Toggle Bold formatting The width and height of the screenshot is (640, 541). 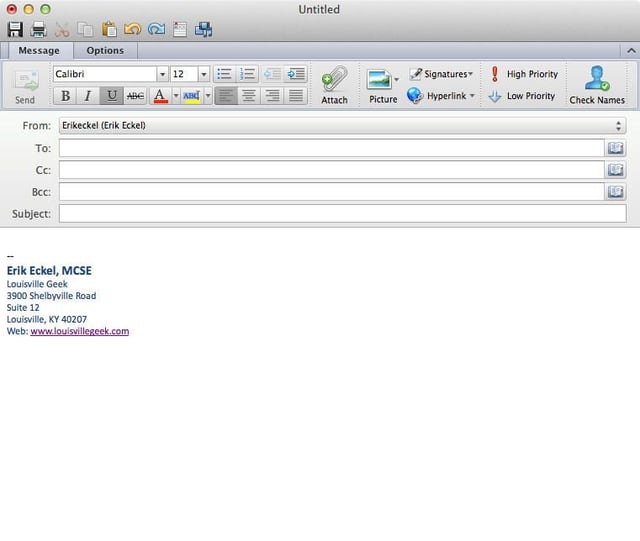65,96
